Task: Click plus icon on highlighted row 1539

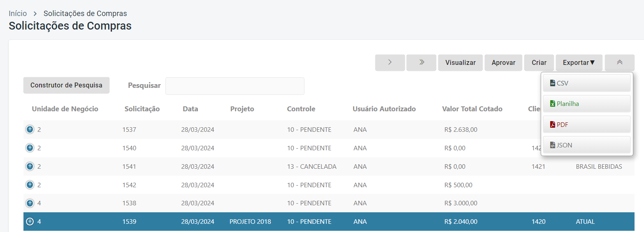Action: pyautogui.click(x=30, y=222)
